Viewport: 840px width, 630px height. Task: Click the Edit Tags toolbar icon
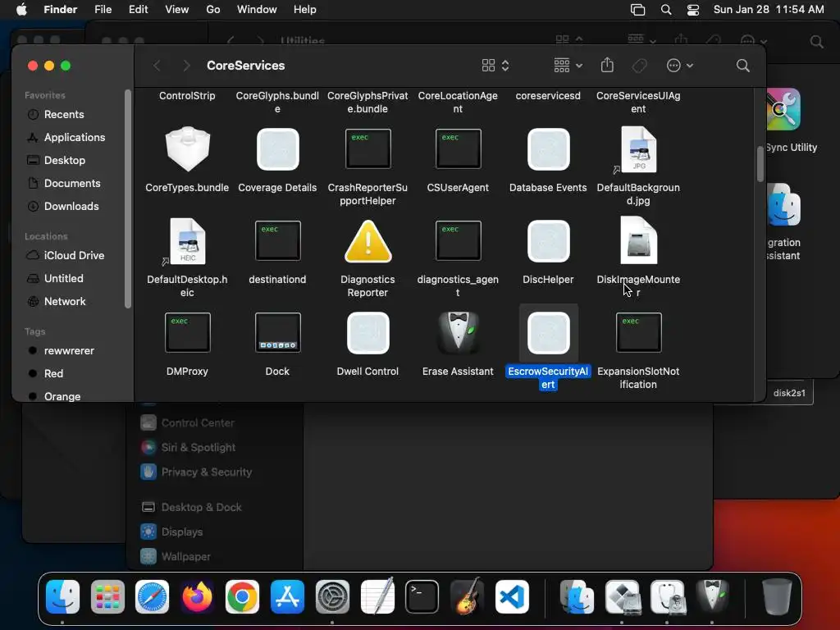click(x=639, y=66)
